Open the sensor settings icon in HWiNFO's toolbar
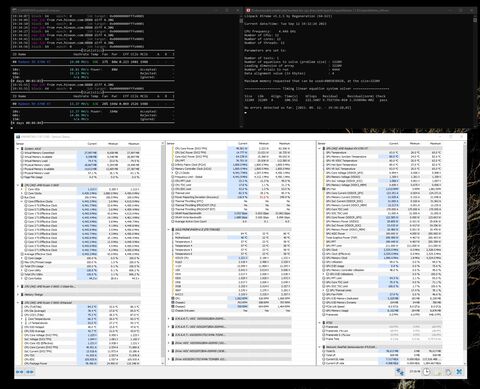 pos(448,372)
